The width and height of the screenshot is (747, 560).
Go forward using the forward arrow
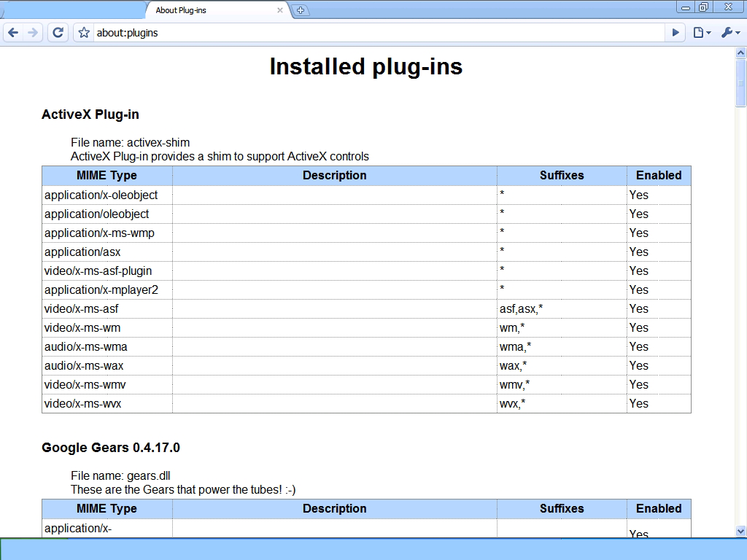(33, 32)
